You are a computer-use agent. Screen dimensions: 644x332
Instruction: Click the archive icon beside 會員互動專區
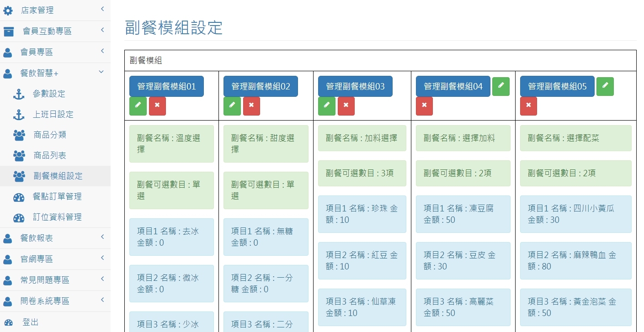[x=9, y=31]
